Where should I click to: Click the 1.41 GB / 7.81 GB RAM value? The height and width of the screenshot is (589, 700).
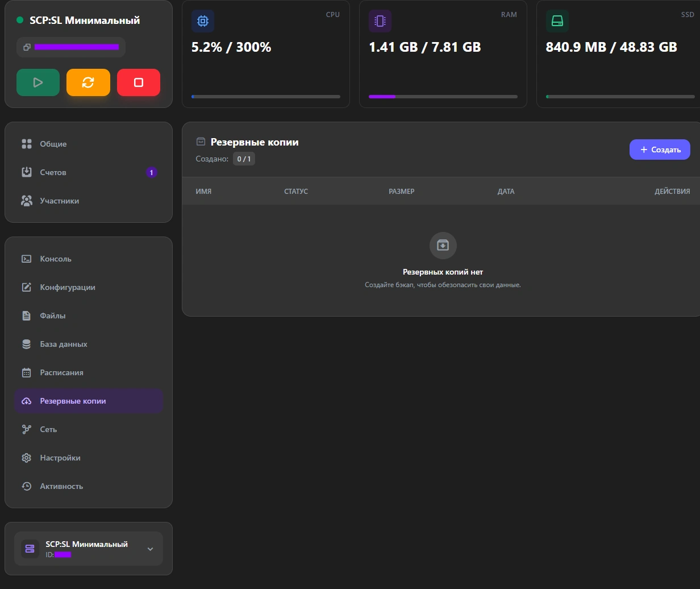(425, 47)
